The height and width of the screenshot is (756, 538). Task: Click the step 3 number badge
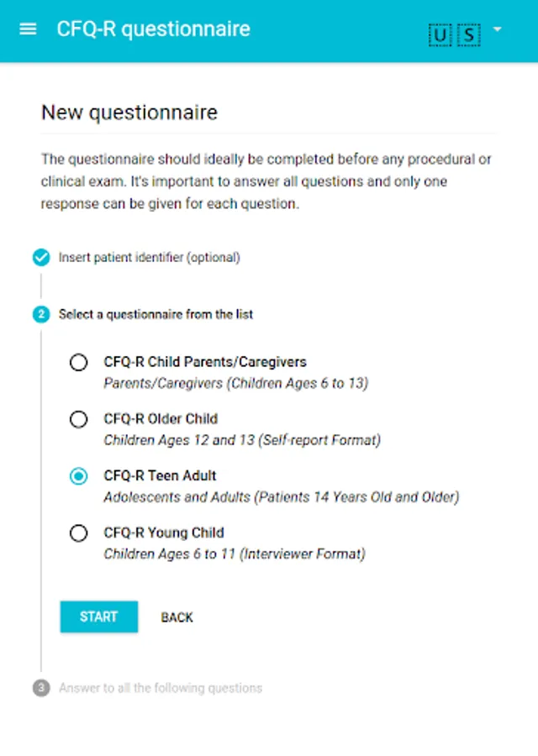[41, 688]
